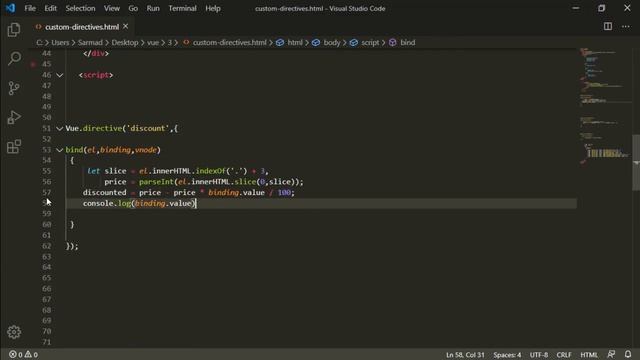Click the VS Code logo icon
The width and height of the screenshot is (640, 360).
pyautogui.click(x=10, y=8)
